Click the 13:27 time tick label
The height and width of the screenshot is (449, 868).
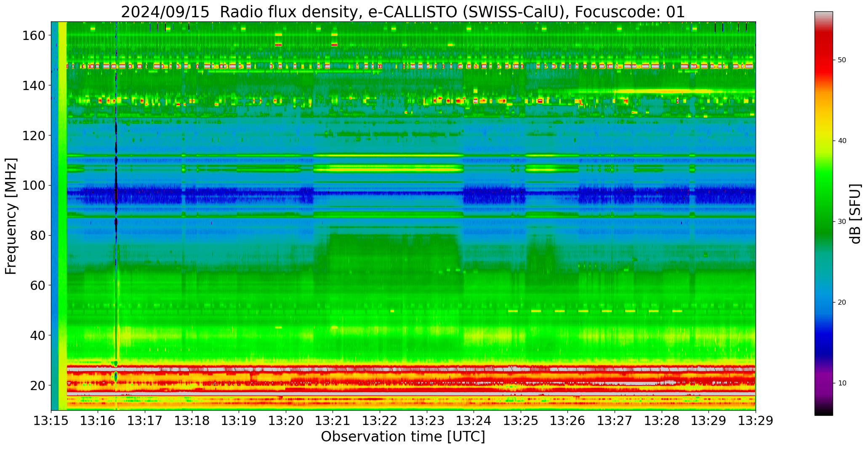click(x=615, y=421)
